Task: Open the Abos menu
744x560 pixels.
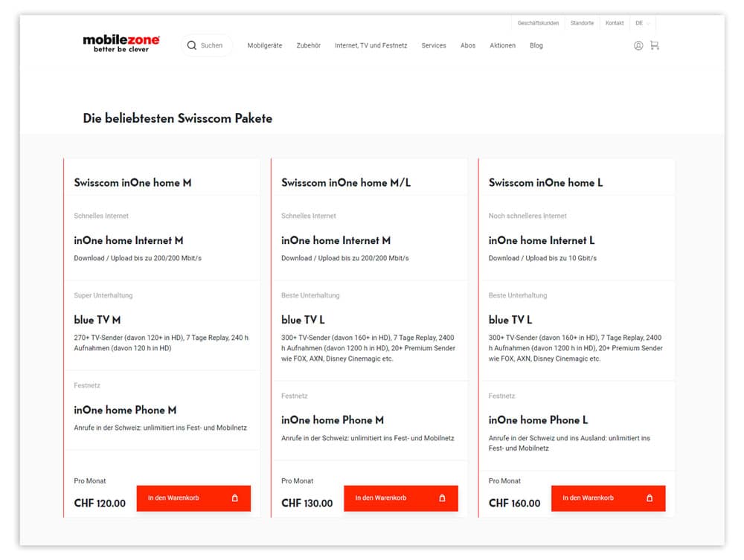Action: 468,45
